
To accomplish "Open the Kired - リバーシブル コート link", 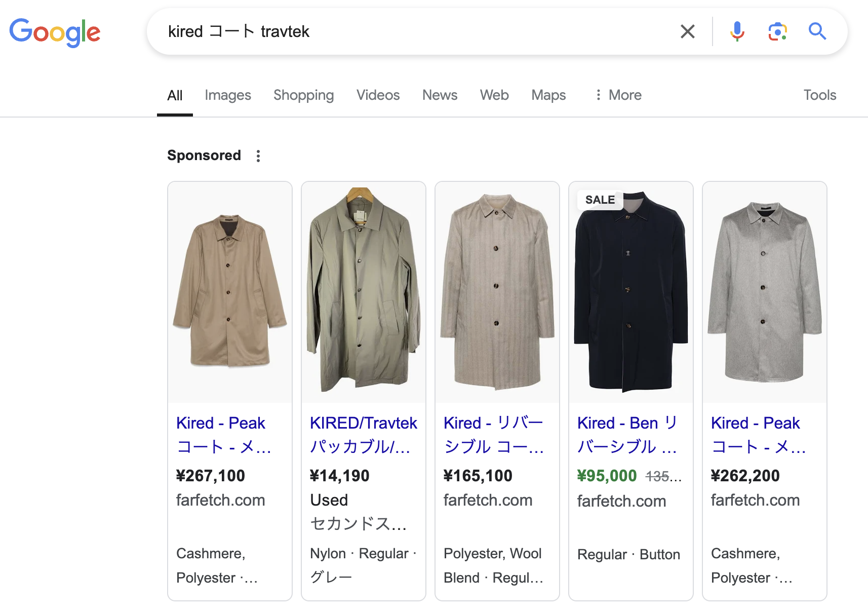I will [494, 435].
